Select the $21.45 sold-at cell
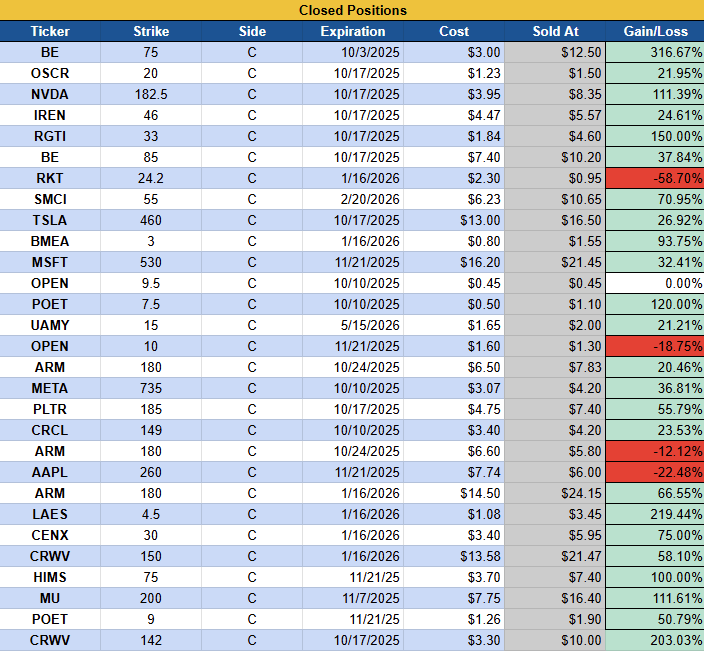The width and height of the screenshot is (704, 651). pyautogui.click(x=555, y=262)
